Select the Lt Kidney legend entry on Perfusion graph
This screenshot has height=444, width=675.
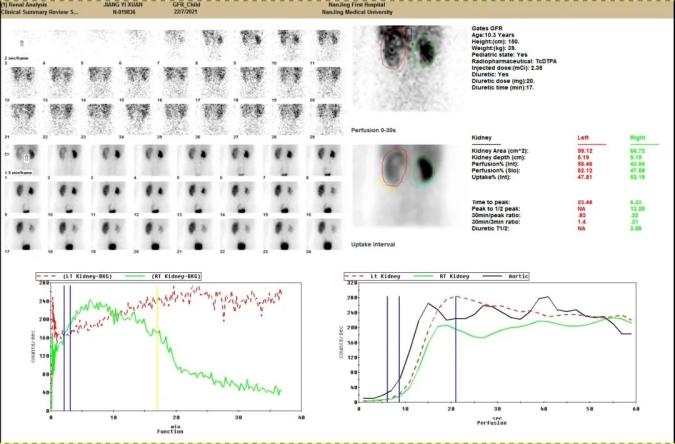click(373, 276)
